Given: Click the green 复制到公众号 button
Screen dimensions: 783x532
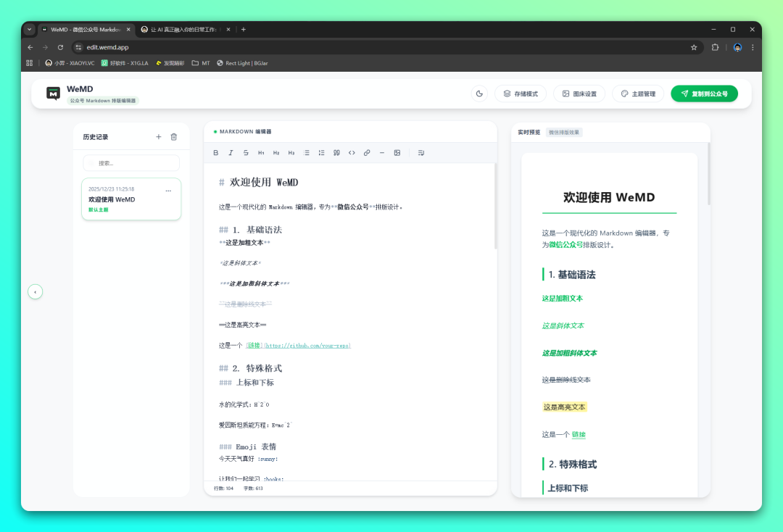Looking at the screenshot, I should (x=704, y=93).
